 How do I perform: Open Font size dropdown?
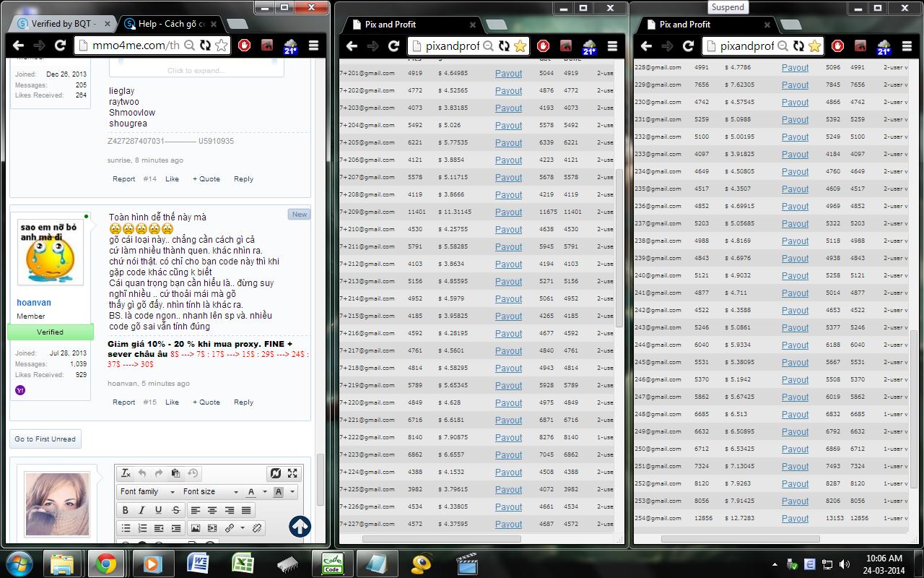click(x=209, y=492)
